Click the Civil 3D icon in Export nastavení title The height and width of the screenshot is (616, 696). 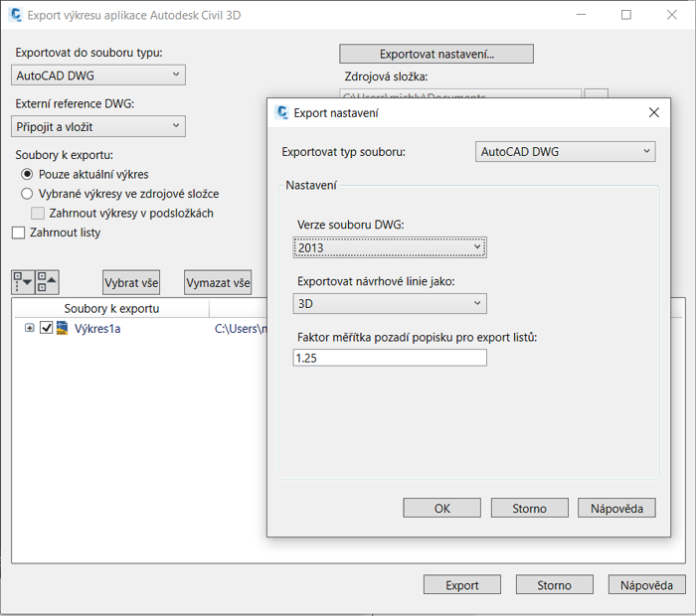coord(282,113)
